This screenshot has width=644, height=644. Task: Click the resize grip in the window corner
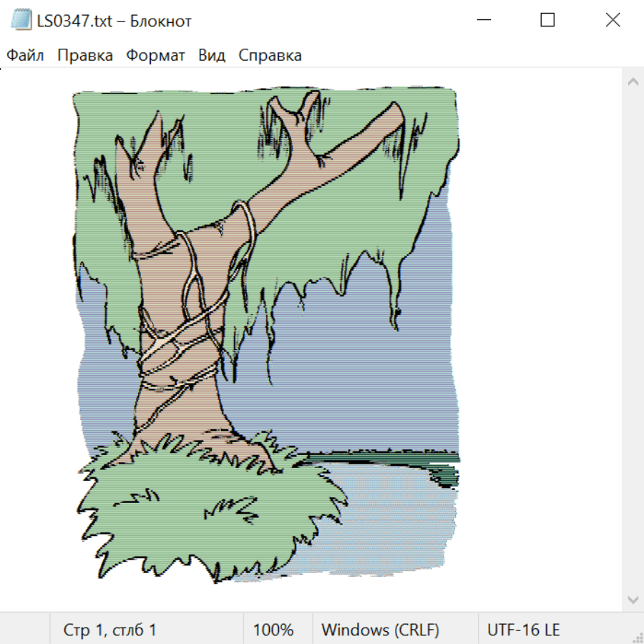point(638,638)
